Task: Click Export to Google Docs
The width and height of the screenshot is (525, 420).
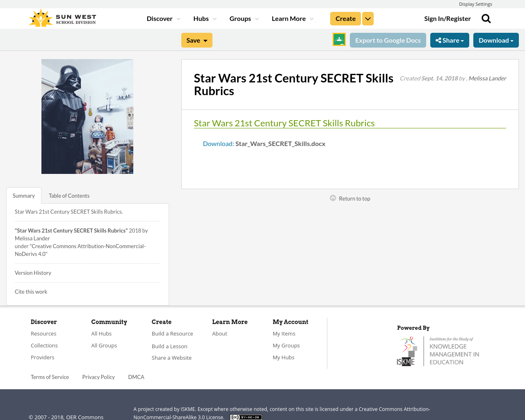Action: point(388,40)
